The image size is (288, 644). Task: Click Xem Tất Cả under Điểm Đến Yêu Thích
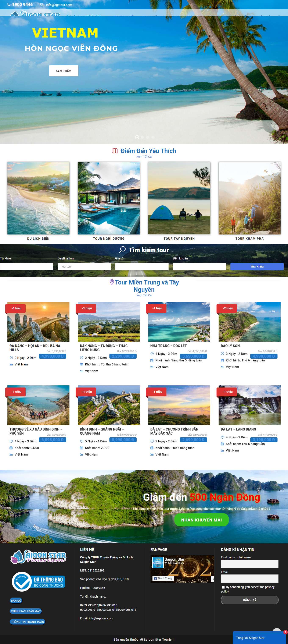[144, 157]
